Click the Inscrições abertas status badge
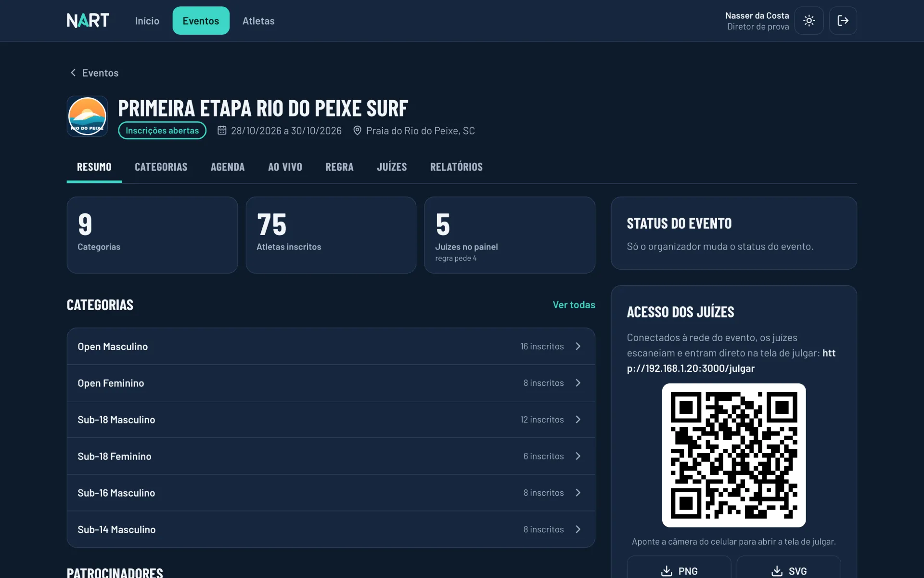 [x=162, y=131]
